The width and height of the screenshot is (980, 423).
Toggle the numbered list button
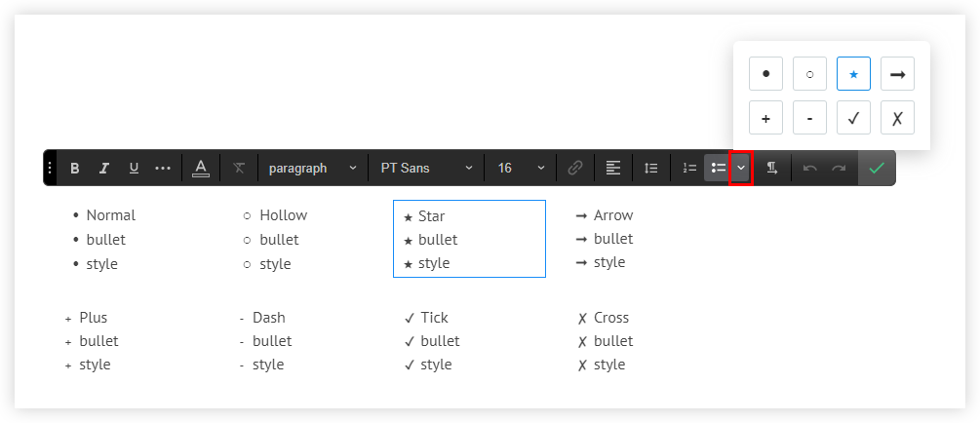tap(689, 168)
